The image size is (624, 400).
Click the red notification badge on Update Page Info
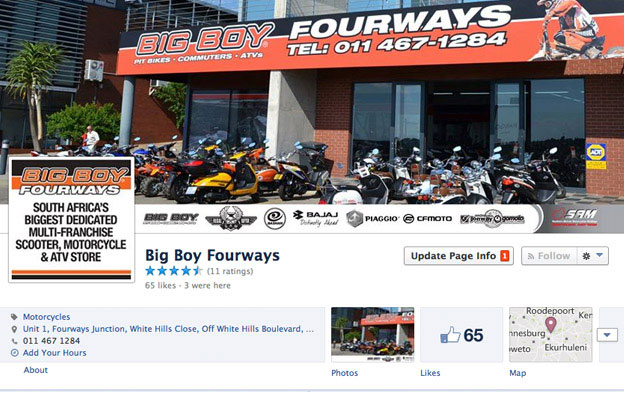(505, 256)
